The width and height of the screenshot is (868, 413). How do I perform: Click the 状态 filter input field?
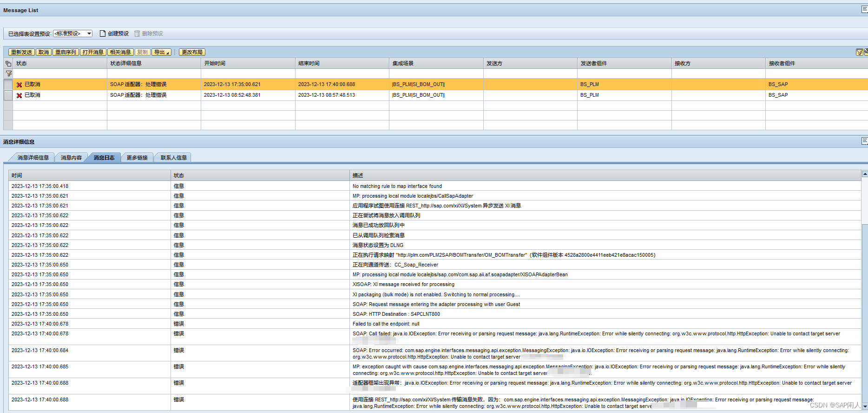point(60,73)
